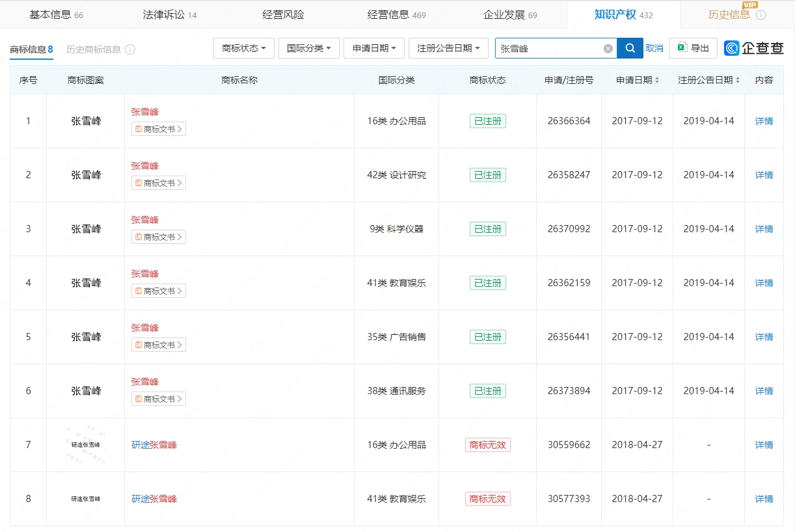View 详情 for trademark 26366364
The height and width of the screenshot is (532, 795).
pos(764,121)
